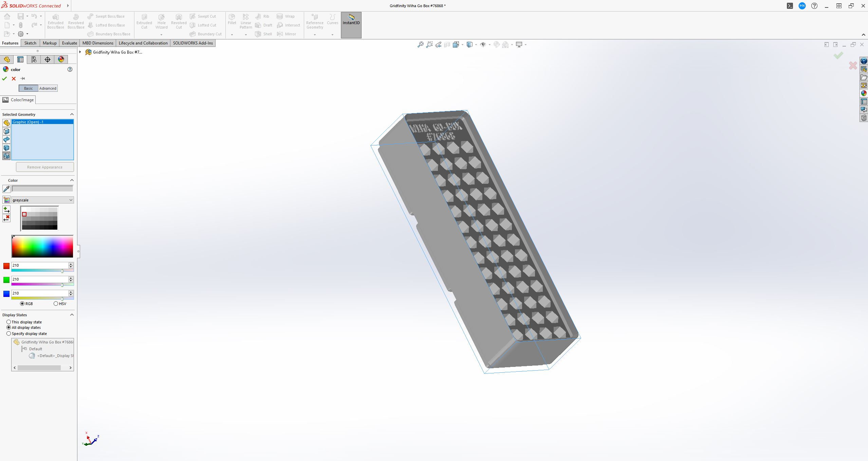This screenshot has height=461, width=868.
Task: Open the ConfigurationManager tab icon
Action: coord(34,59)
